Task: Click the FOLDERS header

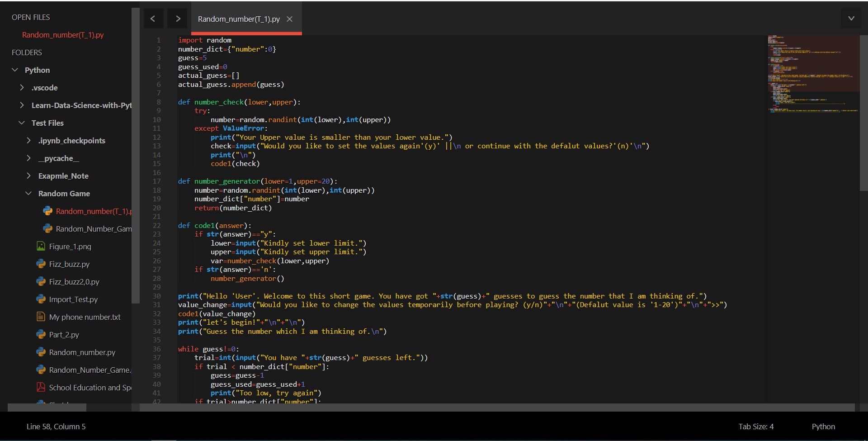Action: [x=27, y=52]
